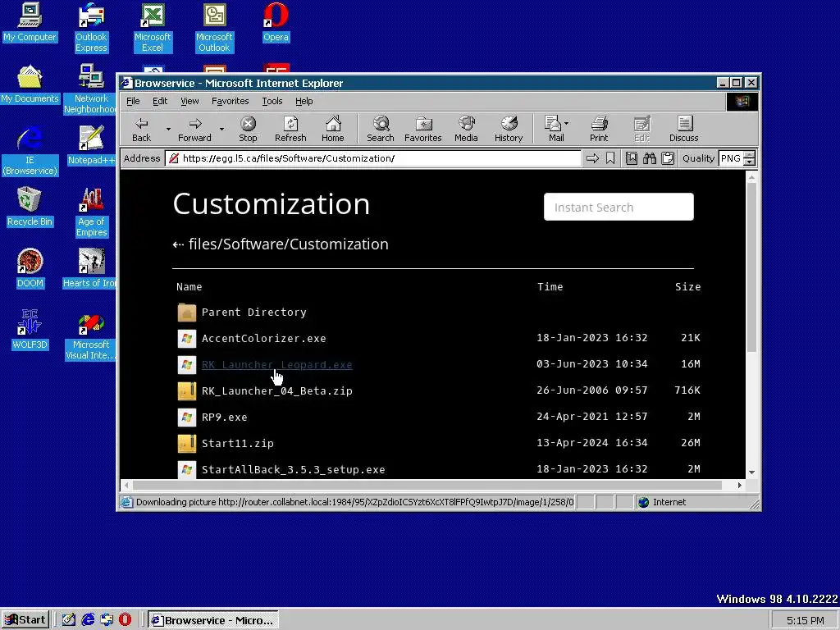
Task: Open the View menu
Action: [189, 101]
